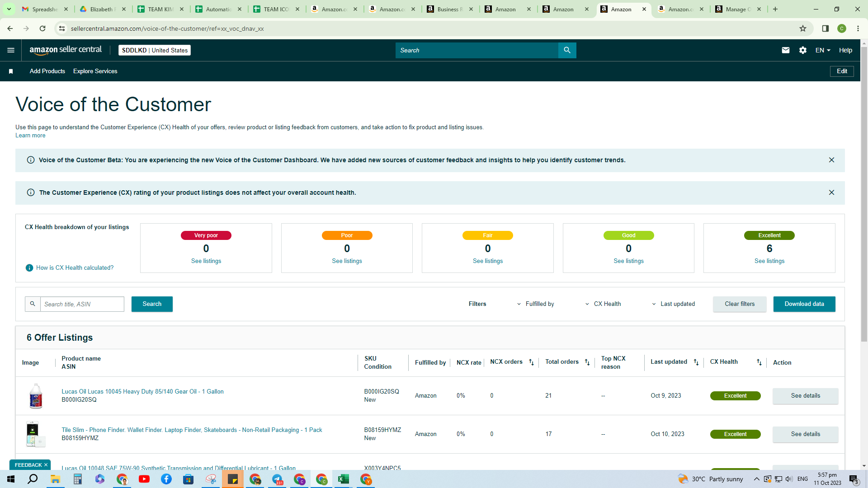Open Chrome side panel icon

click(x=825, y=28)
